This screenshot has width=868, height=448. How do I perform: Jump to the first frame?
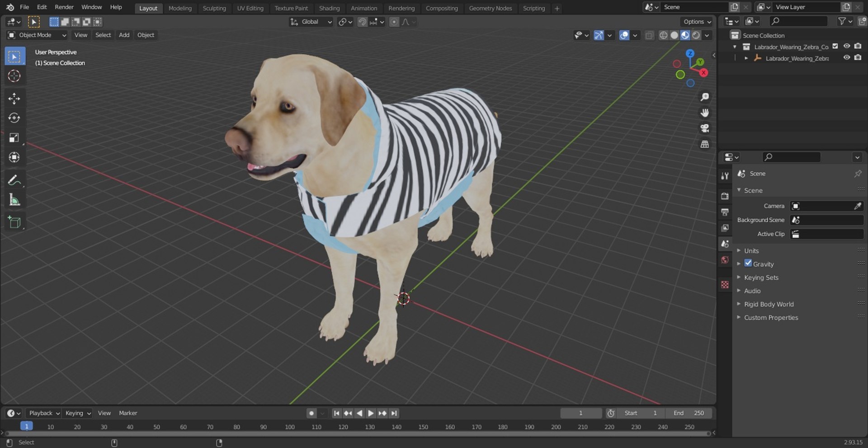tap(336, 413)
